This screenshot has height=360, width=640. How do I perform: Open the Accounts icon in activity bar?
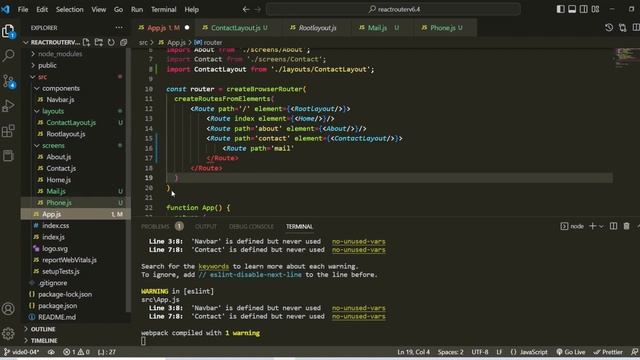(x=9, y=309)
